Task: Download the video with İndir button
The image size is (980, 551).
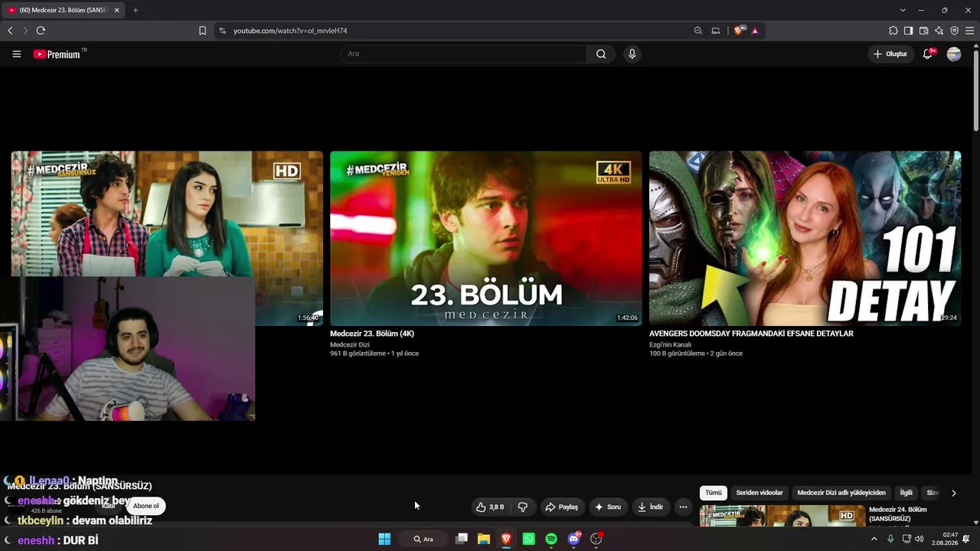Action: (651, 507)
